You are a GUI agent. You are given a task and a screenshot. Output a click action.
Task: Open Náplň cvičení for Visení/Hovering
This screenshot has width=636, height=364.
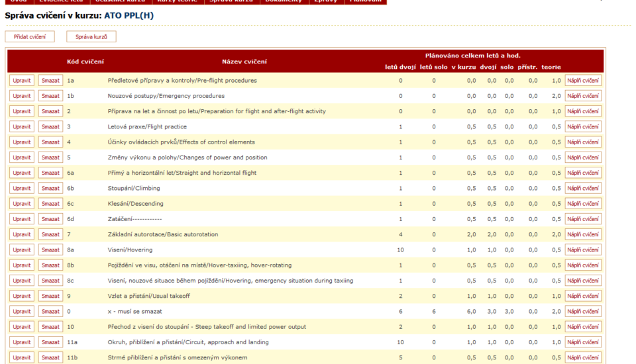pos(583,250)
